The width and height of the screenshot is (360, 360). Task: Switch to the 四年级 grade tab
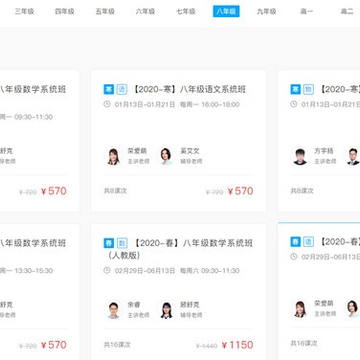point(65,11)
